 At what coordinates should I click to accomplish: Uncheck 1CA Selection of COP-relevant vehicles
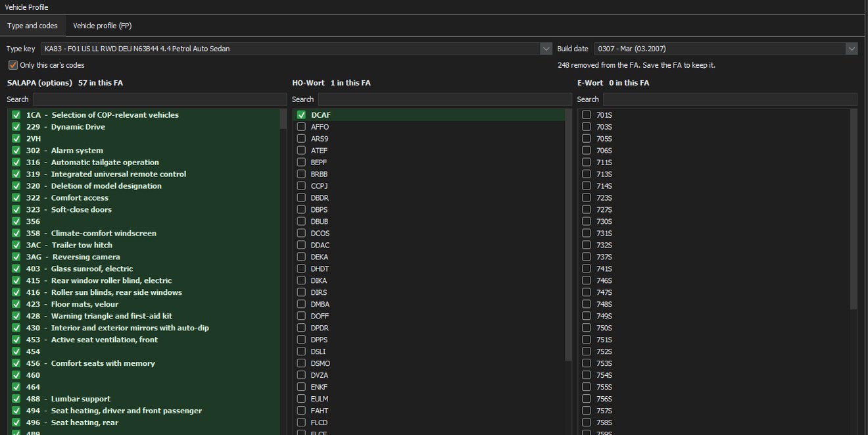[16, 115]
